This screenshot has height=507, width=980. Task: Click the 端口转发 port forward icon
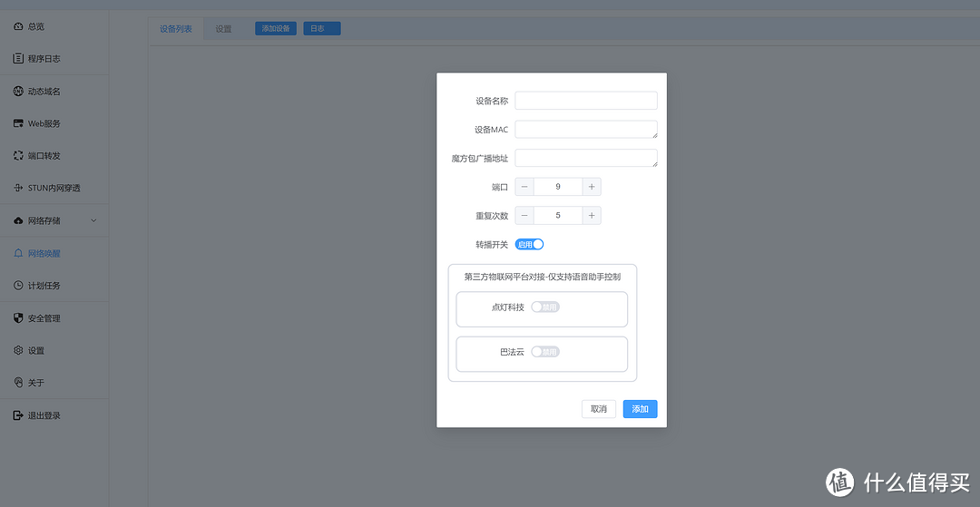tap(18, 155)
